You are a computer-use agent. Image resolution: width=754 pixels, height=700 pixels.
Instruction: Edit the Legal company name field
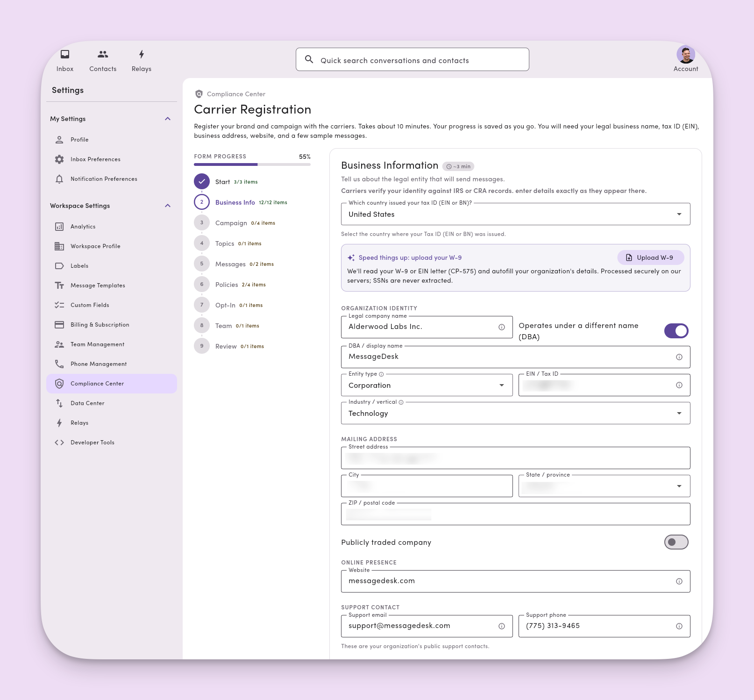click(427, 327)
